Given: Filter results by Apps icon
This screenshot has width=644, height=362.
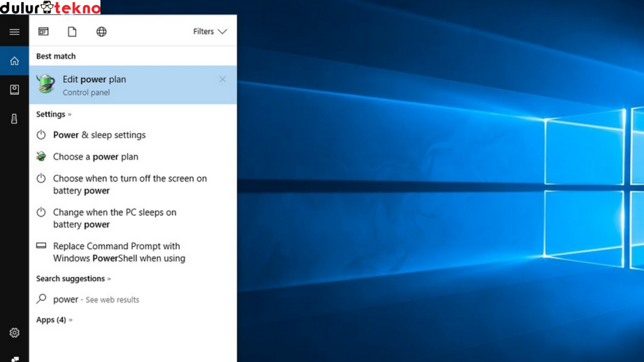Looking at the screenshot, I should (43, 32).
